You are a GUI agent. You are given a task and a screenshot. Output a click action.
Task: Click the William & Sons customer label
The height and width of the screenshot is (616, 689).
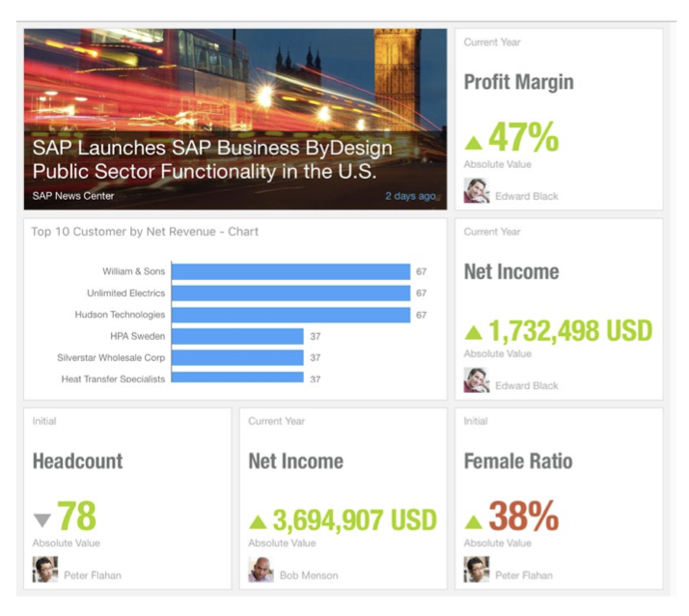coord(133,271)
